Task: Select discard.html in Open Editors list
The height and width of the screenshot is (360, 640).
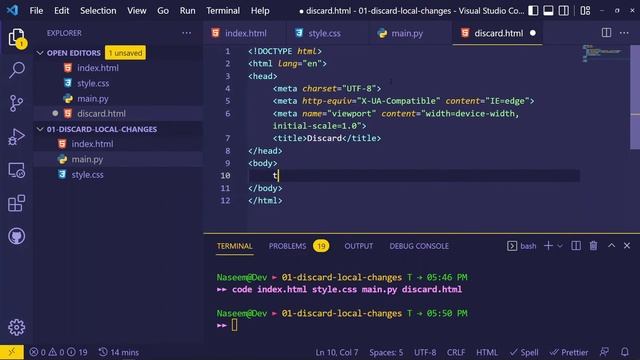Action: pyautogui.click(x=118, y=113)
